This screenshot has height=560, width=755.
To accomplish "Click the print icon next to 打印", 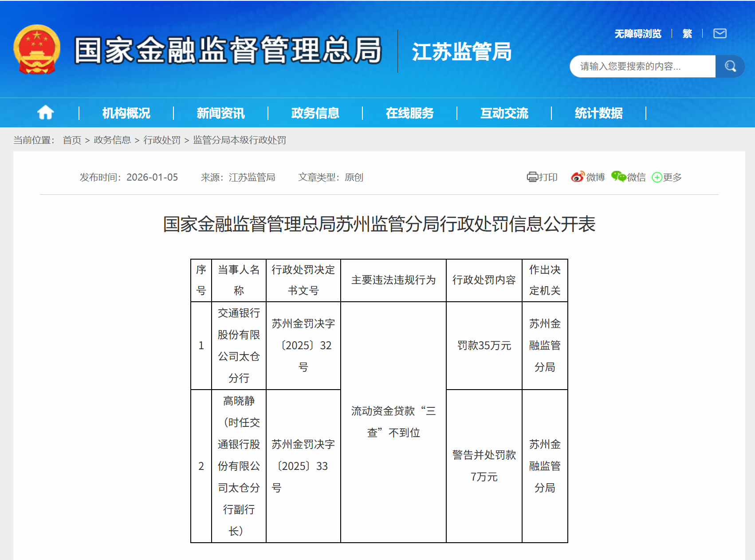I will point(532,177).
